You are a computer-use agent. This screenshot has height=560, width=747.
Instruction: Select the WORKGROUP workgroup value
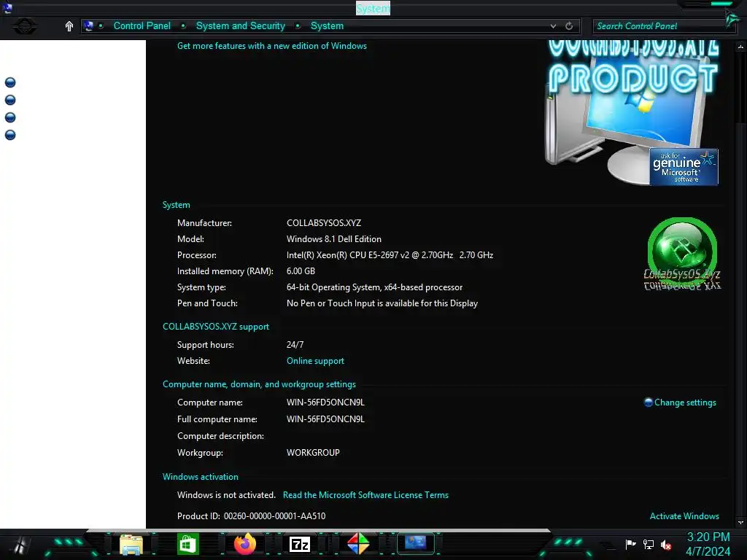pyautogui.click(x=313, y=453)
